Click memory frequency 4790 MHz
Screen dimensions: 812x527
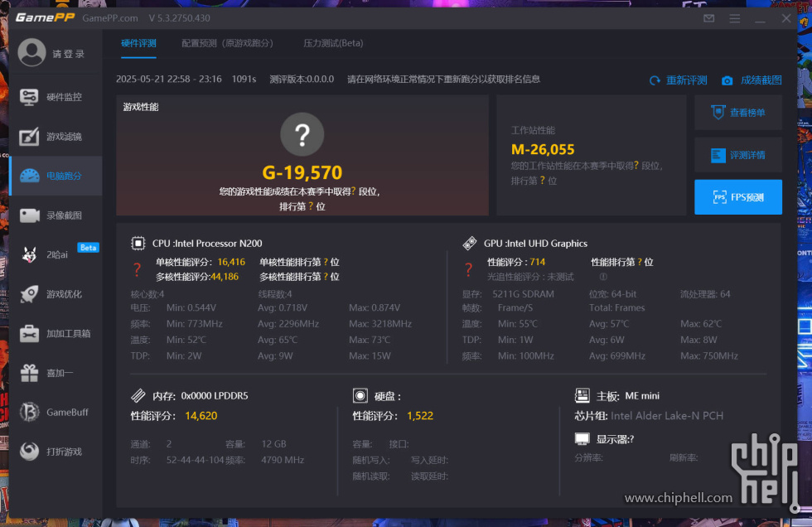(x=283, y=460)
